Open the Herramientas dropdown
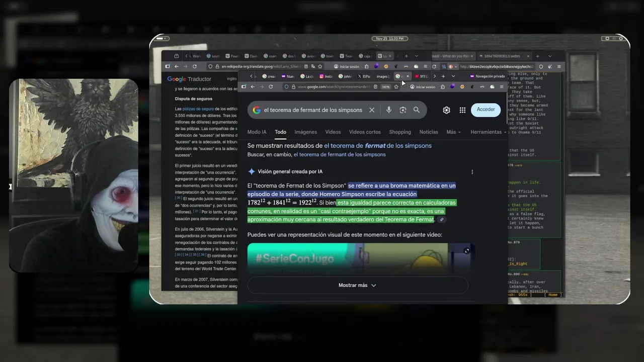Screen dimensions: 644x362 489,132
